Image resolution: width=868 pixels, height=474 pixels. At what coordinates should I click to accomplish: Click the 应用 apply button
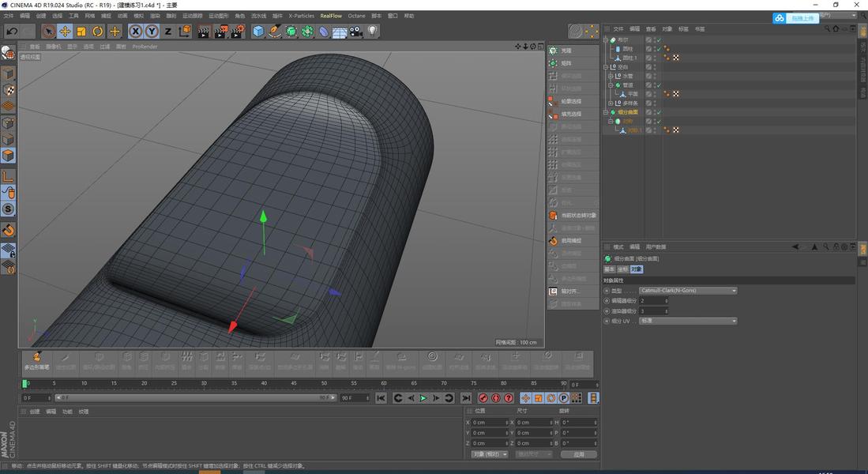pyautogui.click(x=578, y=454)
